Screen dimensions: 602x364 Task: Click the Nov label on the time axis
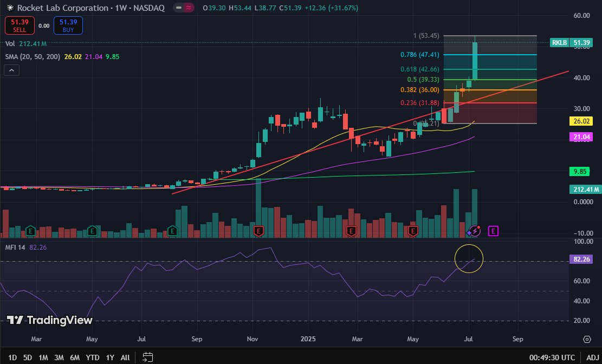[x=253, y=339]
